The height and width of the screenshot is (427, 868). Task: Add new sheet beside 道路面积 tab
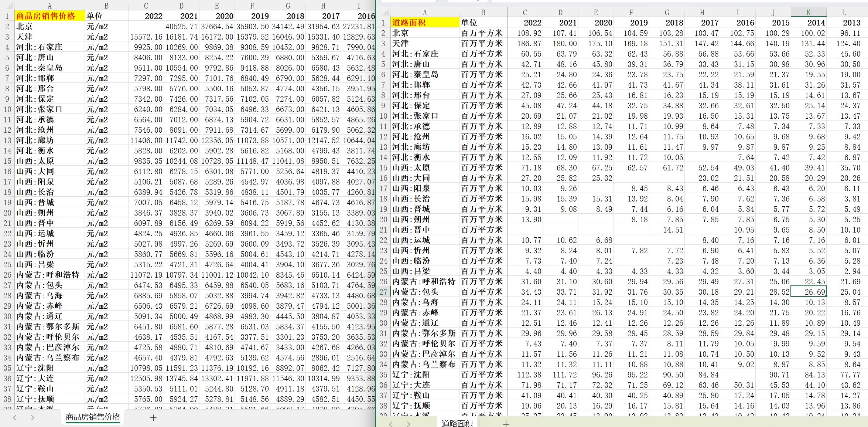(x=506, y=424)
